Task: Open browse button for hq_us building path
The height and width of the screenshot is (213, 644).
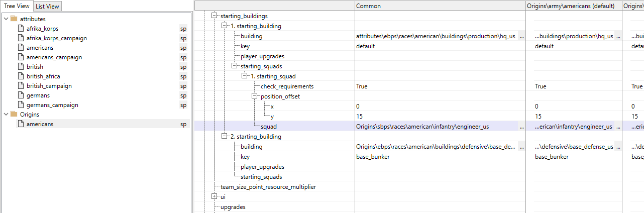Action: 521,36
